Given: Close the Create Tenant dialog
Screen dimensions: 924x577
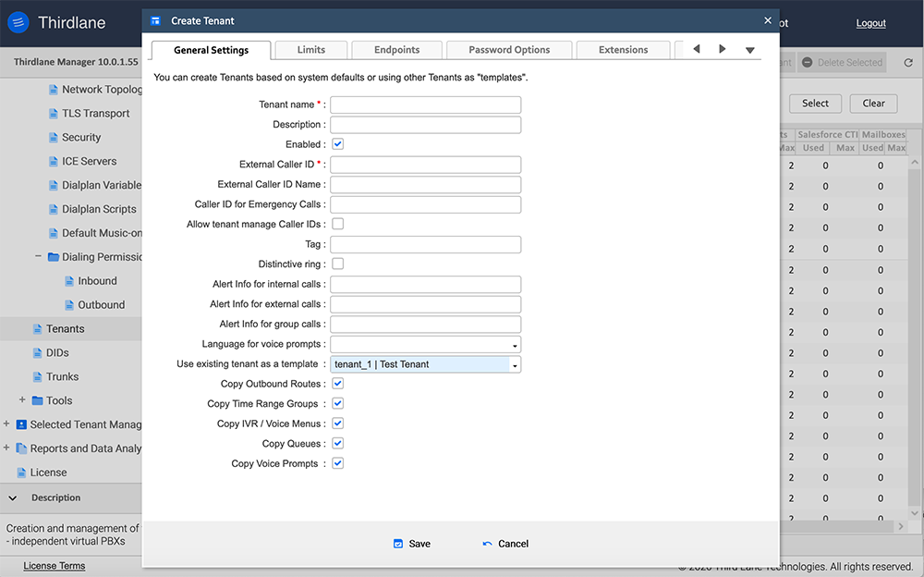Looking at the screenshot, I should (x=767, y=20).
